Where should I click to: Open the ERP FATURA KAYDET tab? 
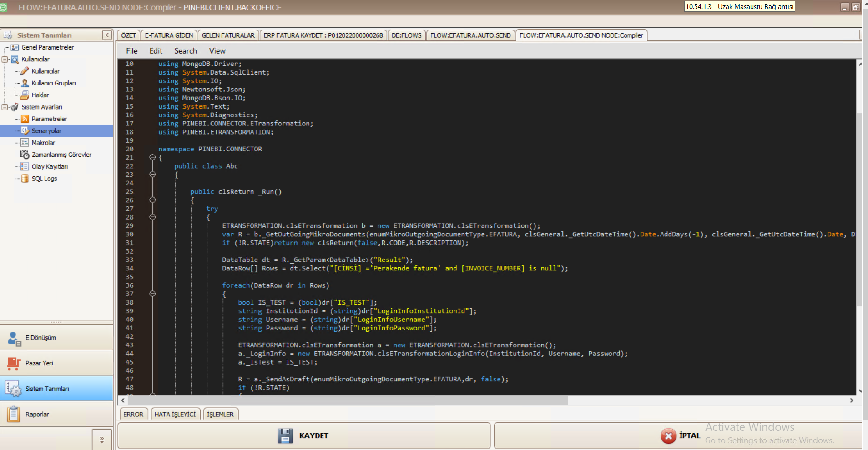point(323,35)
